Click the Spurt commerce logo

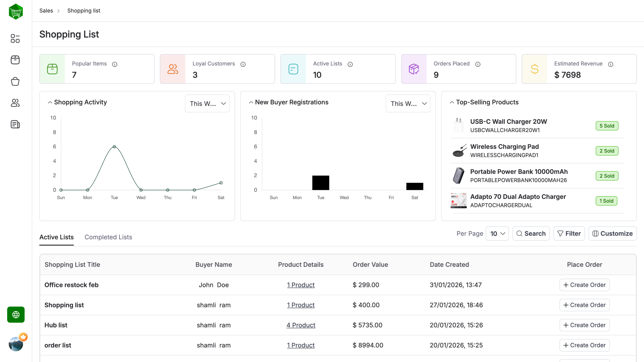[16, 11]
